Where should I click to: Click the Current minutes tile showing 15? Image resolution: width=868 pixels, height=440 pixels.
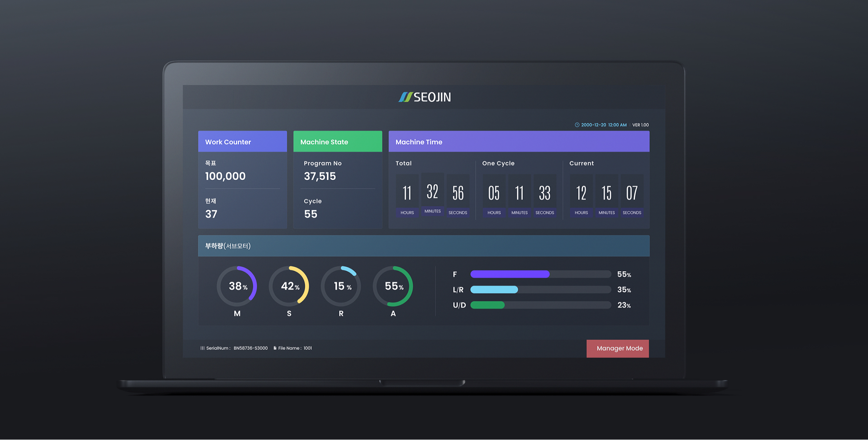pos(606,193)
